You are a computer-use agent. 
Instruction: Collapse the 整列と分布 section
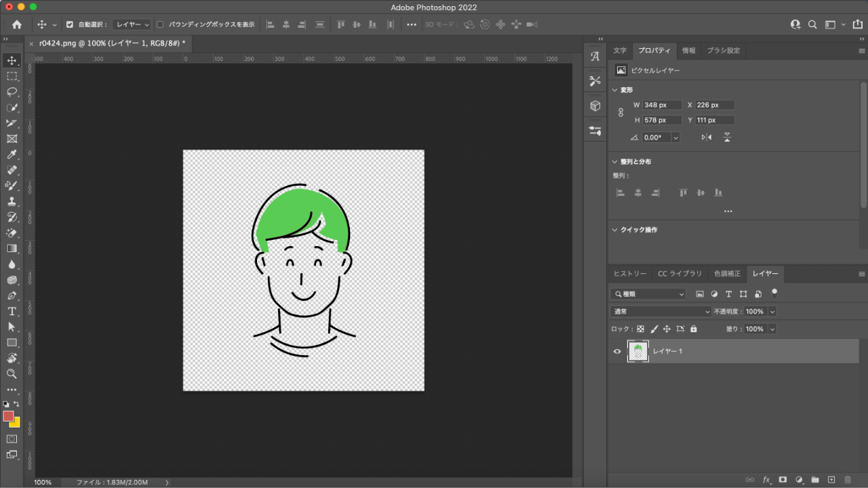click(615, 162)
